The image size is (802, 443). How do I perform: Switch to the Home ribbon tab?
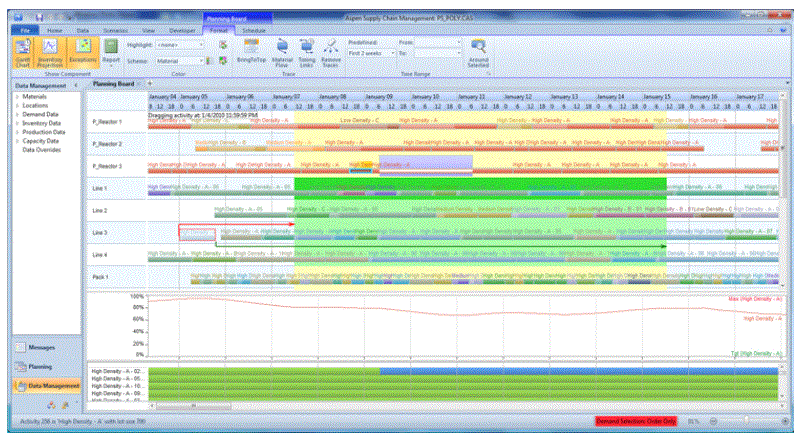(55, 31)
